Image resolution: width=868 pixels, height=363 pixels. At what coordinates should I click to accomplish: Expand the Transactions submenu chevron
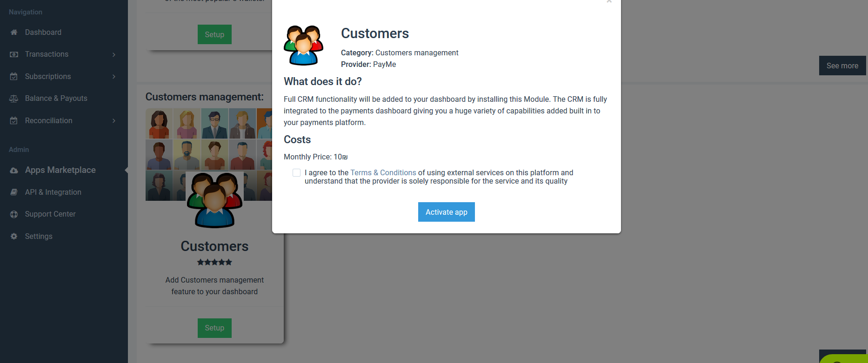coord(114,54)
